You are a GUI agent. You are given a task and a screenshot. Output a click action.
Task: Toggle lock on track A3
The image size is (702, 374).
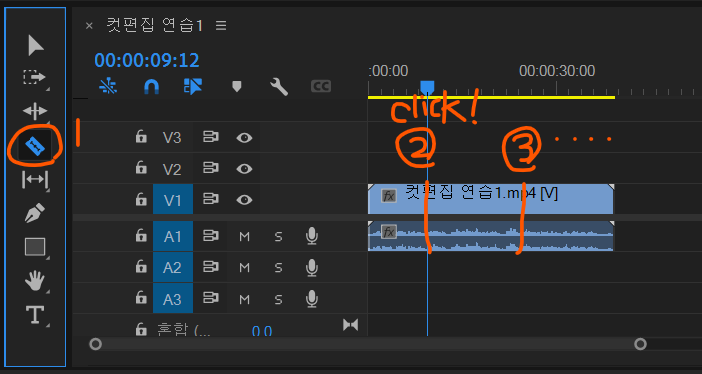[141, 298]
